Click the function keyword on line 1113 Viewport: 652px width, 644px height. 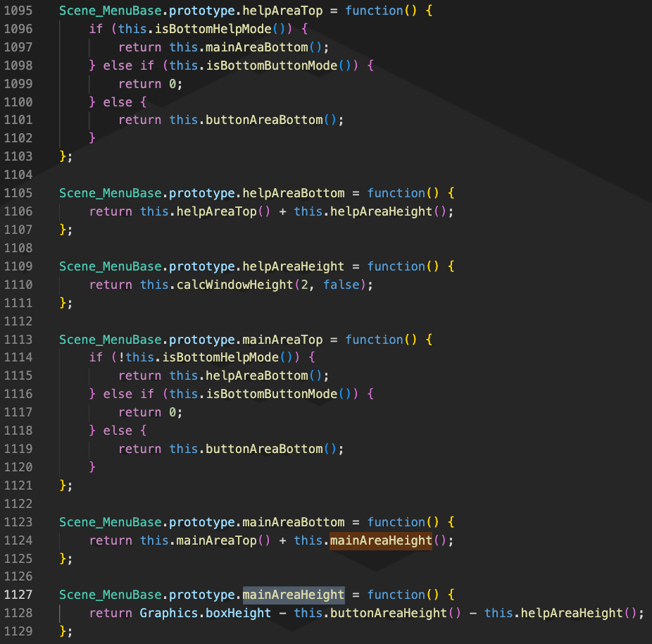pos(375,340)
